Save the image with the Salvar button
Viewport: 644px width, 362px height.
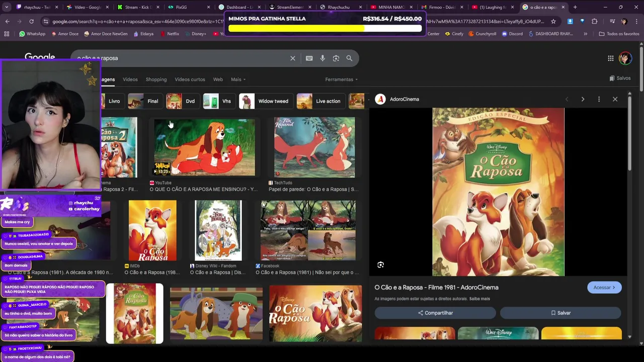[560, 313]
